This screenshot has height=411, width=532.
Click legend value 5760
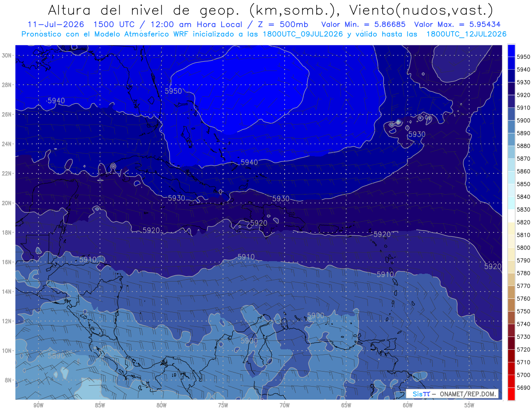524,299
